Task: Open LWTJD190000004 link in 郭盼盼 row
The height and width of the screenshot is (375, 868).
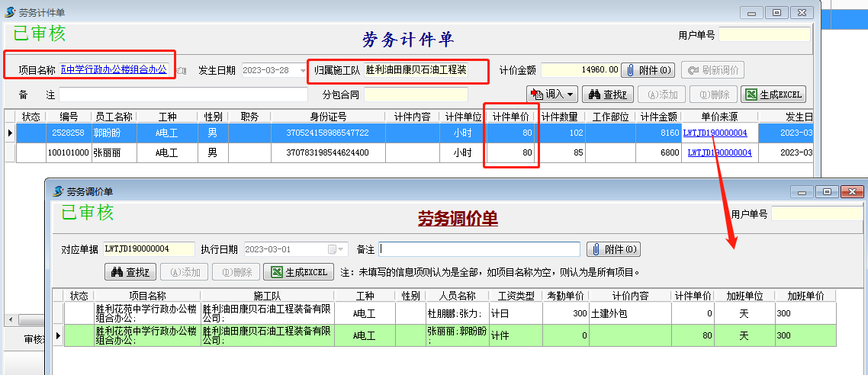Action: tap(715, 133)
